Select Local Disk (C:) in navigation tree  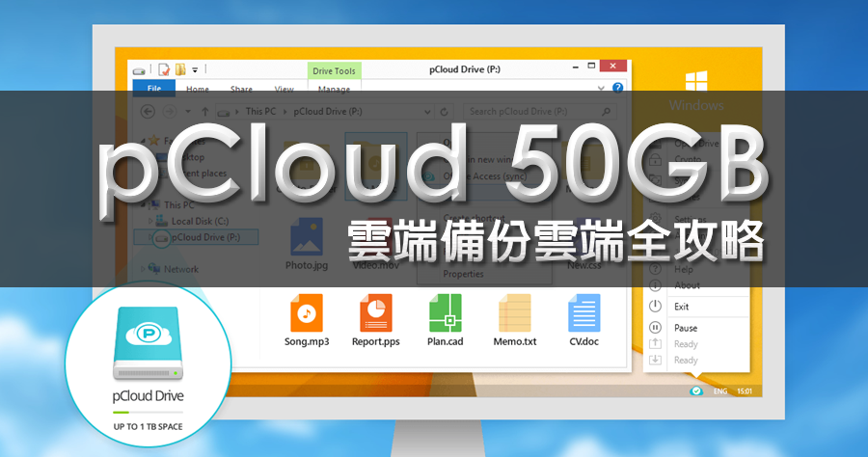[200, 221]
